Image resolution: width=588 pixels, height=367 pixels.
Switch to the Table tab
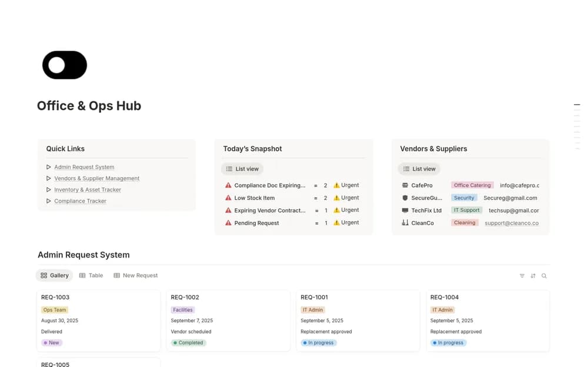coord(91,275)
